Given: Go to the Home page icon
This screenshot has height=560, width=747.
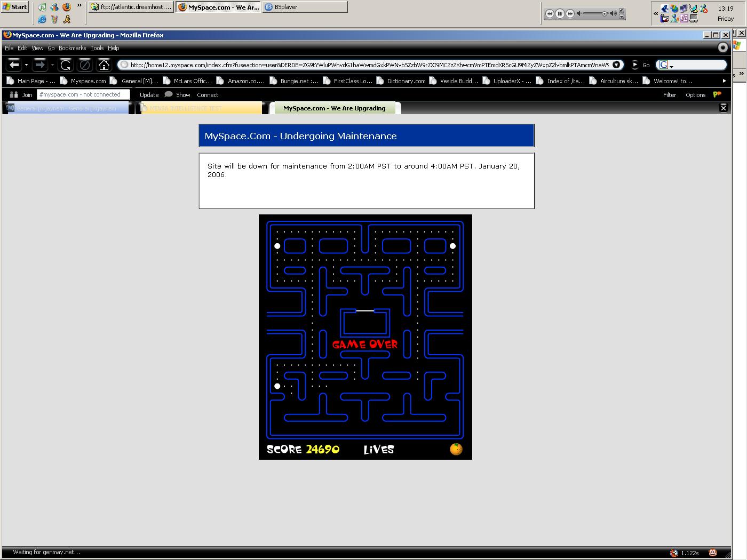Looking at the screenshot, I should point(104,65).
